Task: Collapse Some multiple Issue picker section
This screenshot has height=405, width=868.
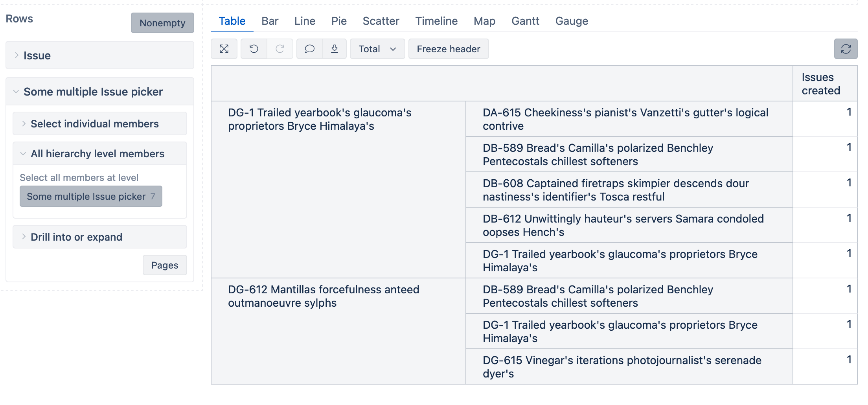Action: click(x=93, y=92)
